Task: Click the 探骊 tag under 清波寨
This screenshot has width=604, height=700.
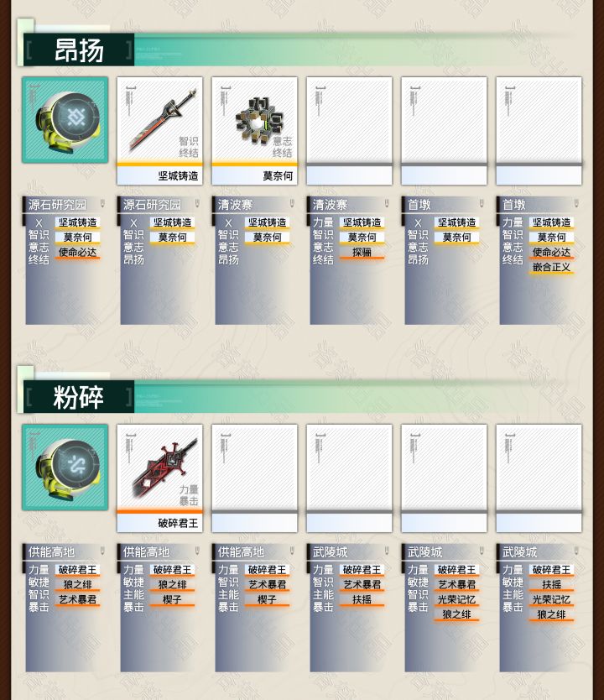Action: point(362,253)
